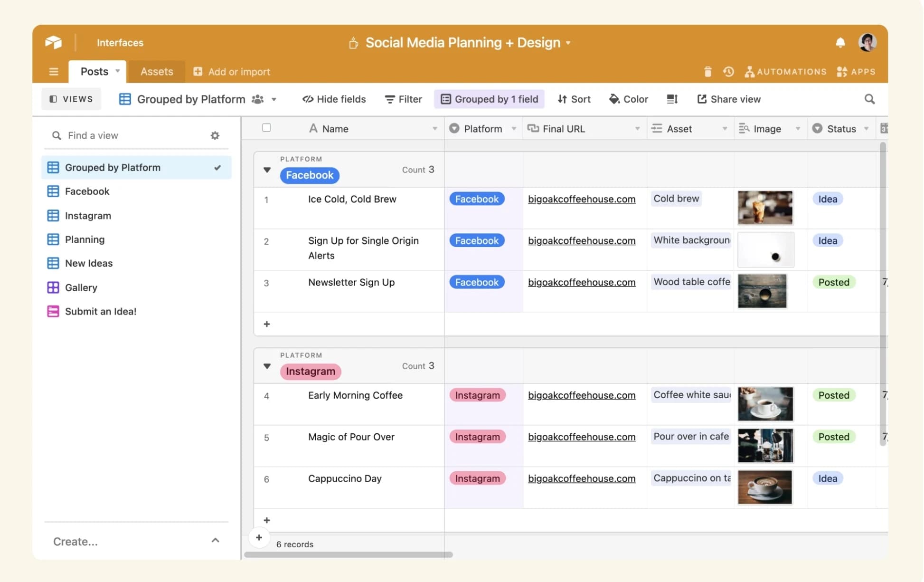Collapse the Instagram platform group
Image resolution: width=924 pixels, height=582 pixels.
pos(267,366)
